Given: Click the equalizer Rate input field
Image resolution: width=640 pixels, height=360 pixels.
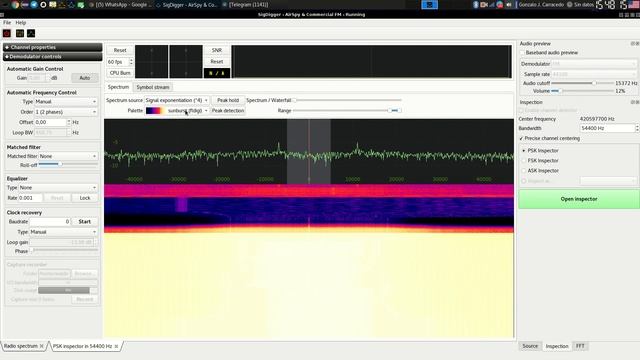Looking at the screenshot, I should coord(30,198).
